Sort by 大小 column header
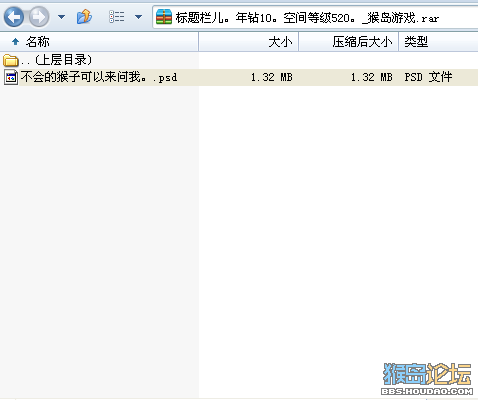This screenshot has width=478, height=400. point(249,42)
